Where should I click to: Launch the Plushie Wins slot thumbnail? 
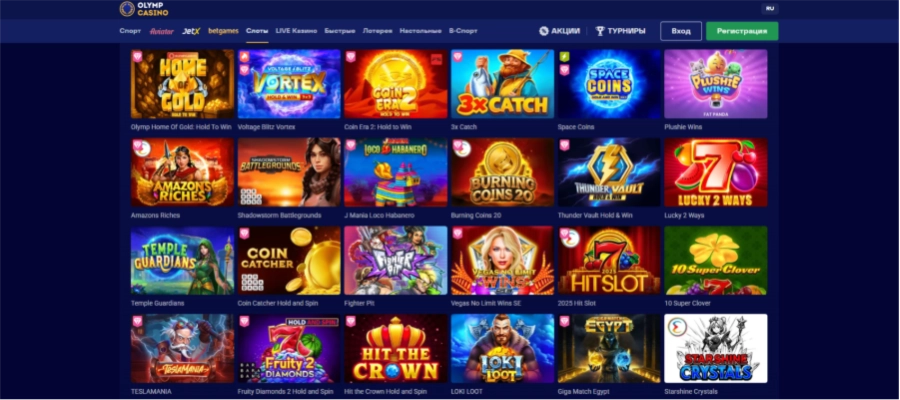click(716, 84)
